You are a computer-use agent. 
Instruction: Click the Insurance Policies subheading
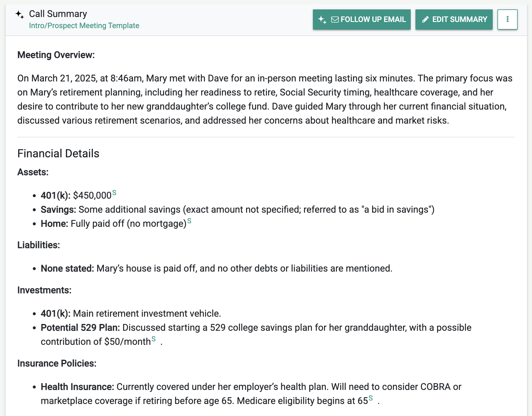click(x=57, y=363)
